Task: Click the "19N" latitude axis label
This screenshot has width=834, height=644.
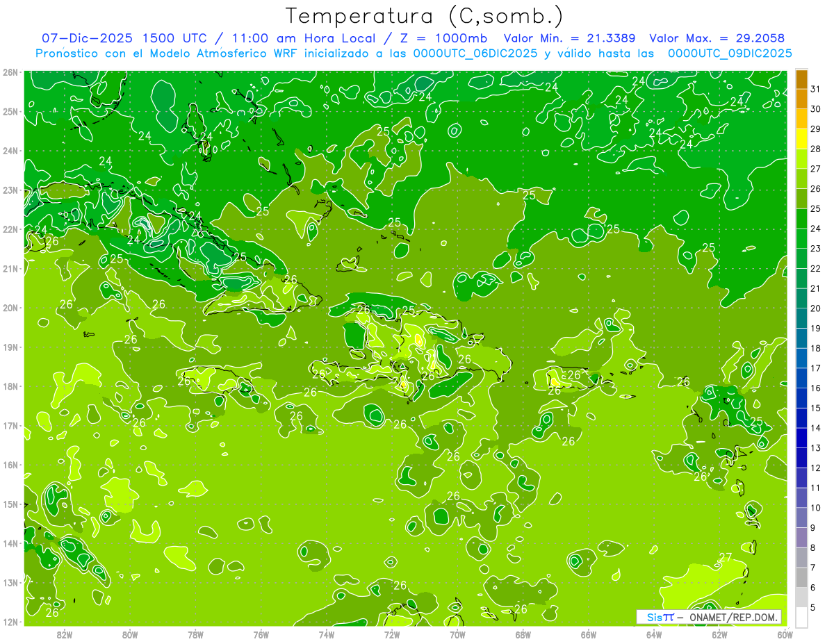Action: pos(10,347)
